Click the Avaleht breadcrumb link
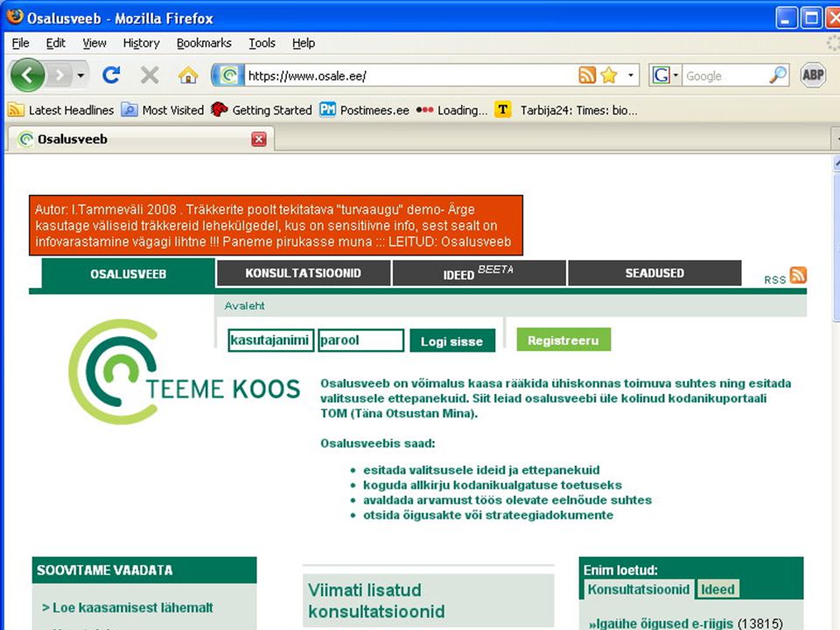The image size is (840, 630). [x=244, y=306]
